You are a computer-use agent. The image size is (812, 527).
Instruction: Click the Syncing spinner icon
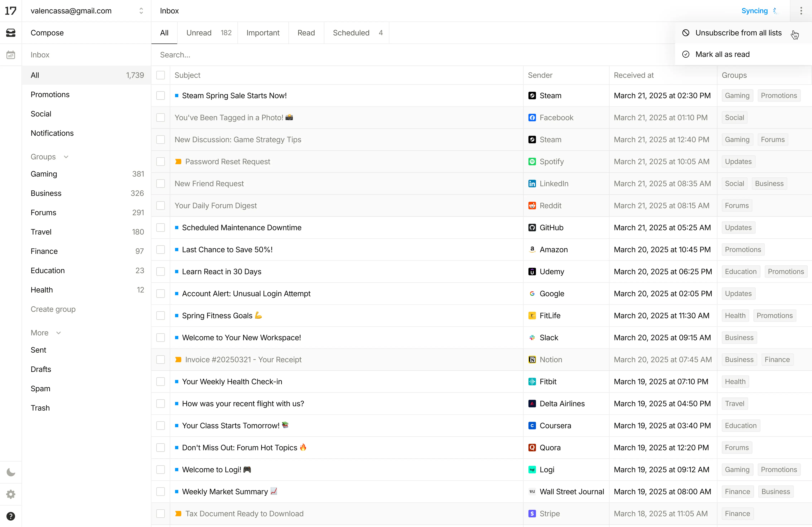[775, 11]
